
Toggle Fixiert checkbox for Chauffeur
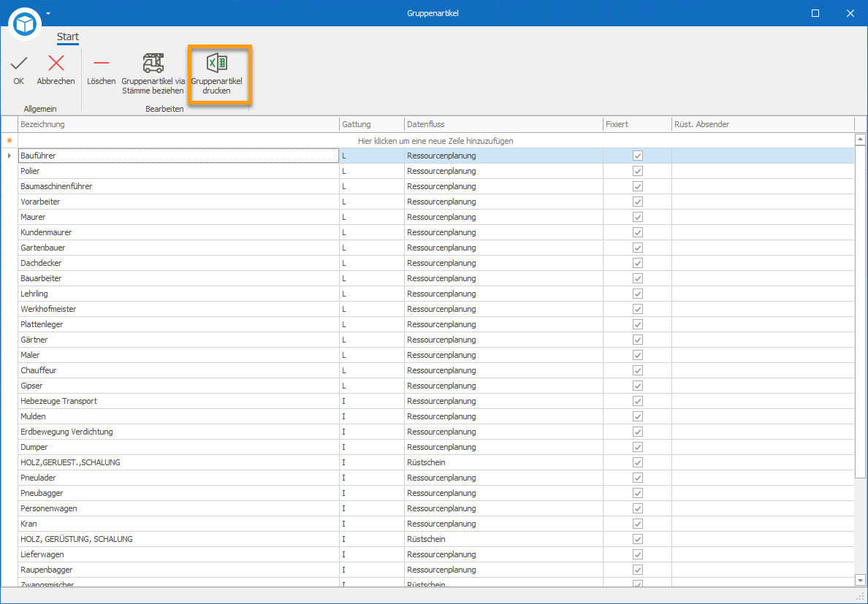pyautogui.click(x=638, y=370)
